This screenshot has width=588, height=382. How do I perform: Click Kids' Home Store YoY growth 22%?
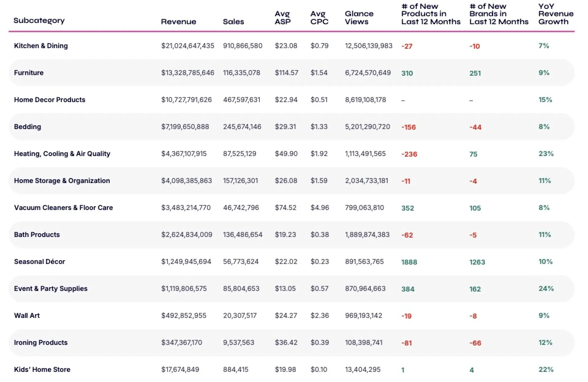click(x=546, y=369)
